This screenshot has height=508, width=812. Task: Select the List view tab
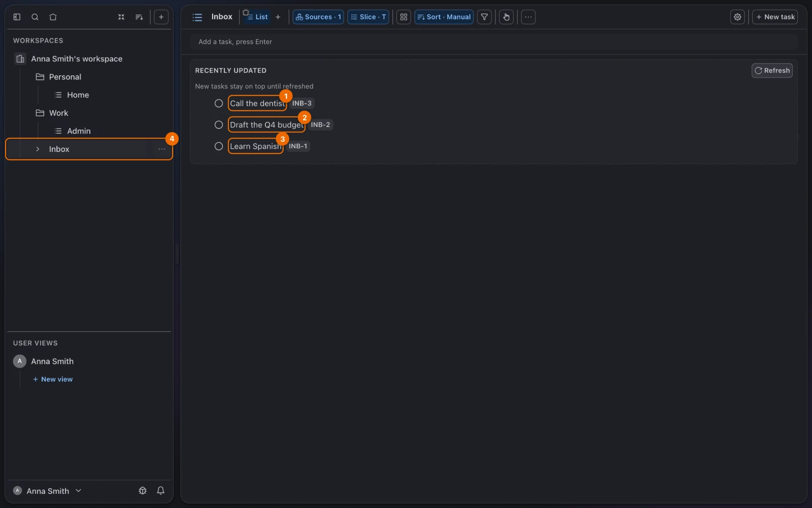257,17
